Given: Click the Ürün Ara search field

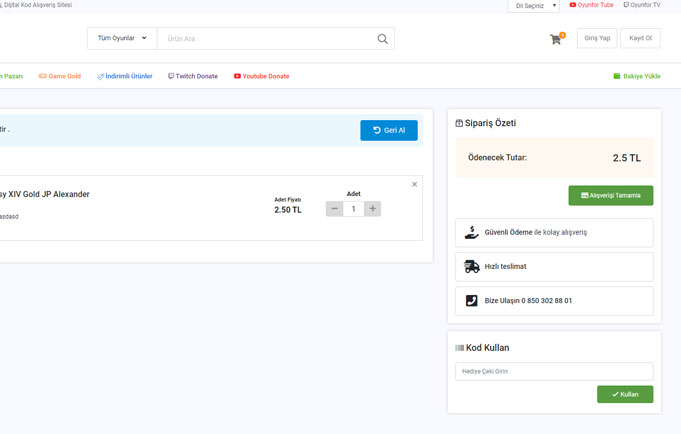Looking at the screenshot, I should point(264,39).
